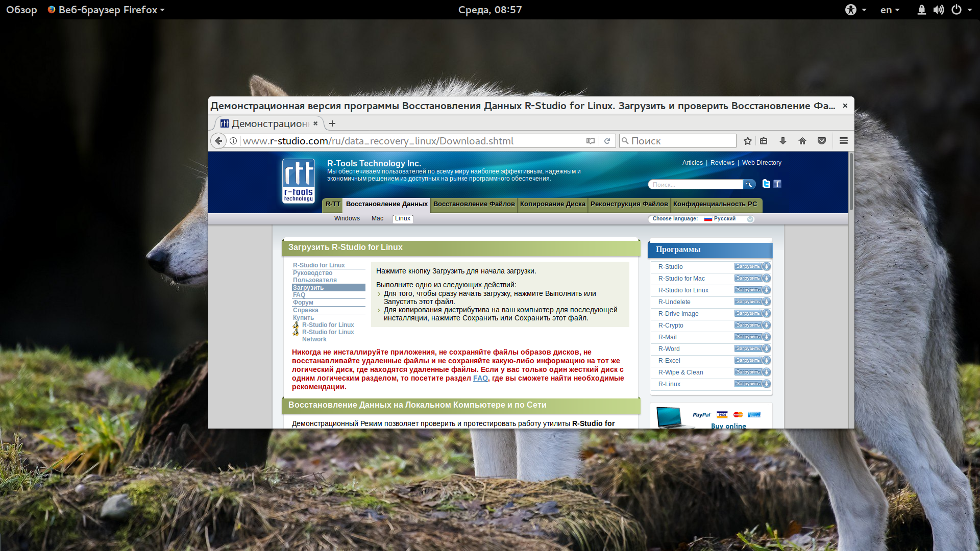
Task: Toggle reader view icon in address bar
Action: (x=591, y=141)
